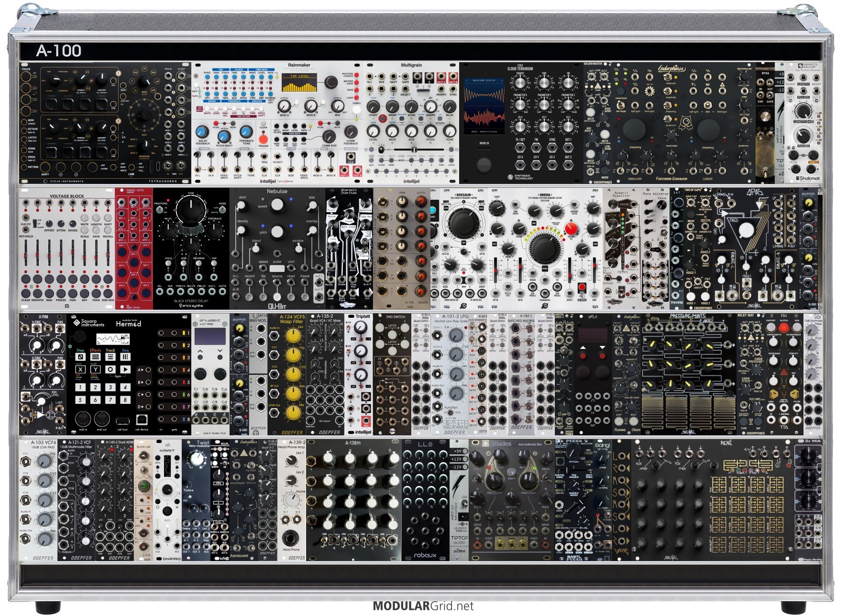Click the down arrow on Ornament + Crime
847x616 pixels.
(x=220, y=351)
